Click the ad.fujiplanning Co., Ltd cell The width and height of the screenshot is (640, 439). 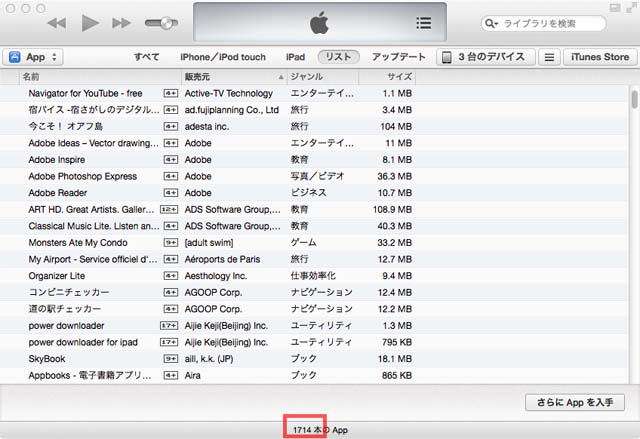pyautogui.click(x=231, y=110)
